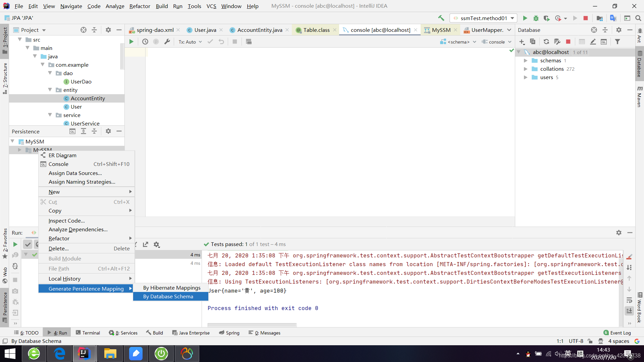Click Assign Data Sources... menu entry
644x362 pixels.
pyautogui.click(x=87, y=173)
